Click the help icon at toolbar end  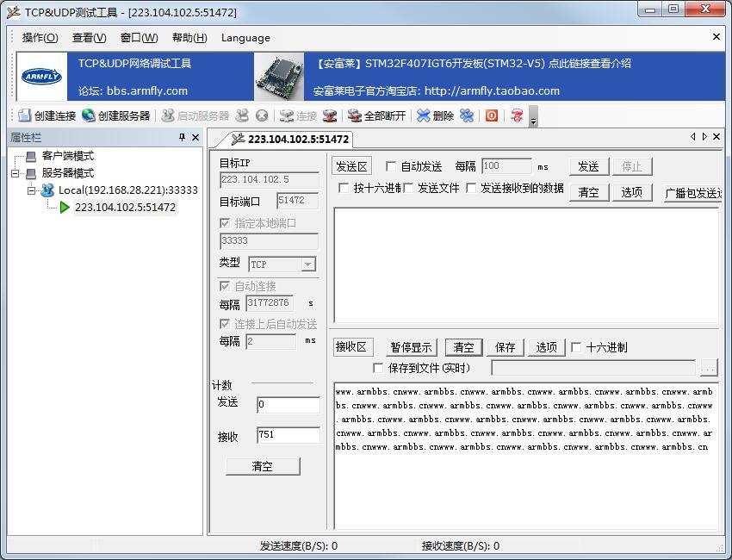click(x=517, y=115)
